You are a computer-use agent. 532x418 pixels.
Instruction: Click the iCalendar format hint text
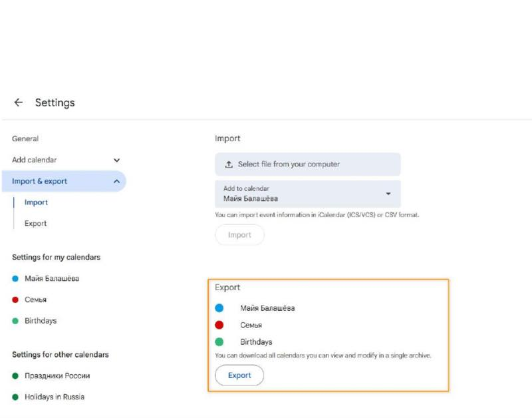(x=317, y=215)
